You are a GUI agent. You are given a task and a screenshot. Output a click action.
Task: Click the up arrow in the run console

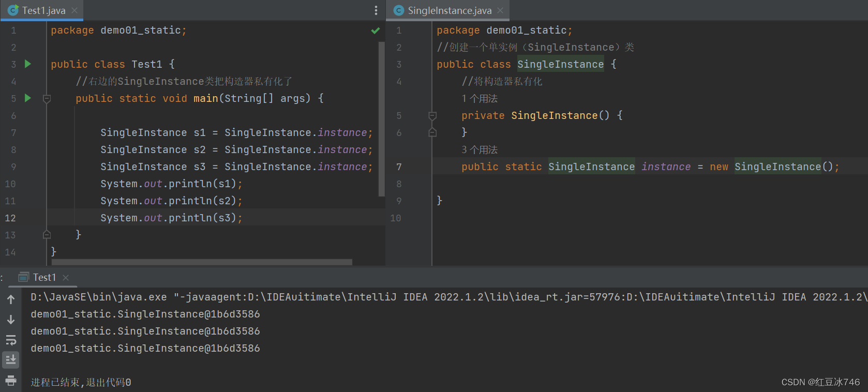click(11, 299)
